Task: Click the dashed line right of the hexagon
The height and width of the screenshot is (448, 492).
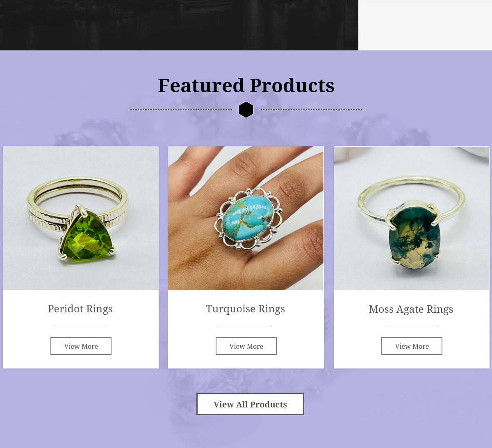Action: coord(312,109)
